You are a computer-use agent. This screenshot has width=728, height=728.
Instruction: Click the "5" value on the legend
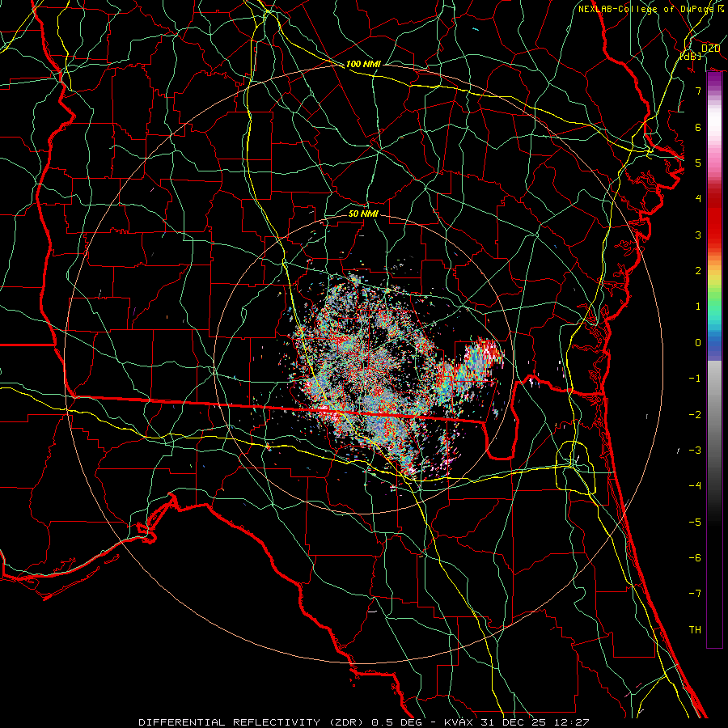pyautogui.click(x=698, y=163)
